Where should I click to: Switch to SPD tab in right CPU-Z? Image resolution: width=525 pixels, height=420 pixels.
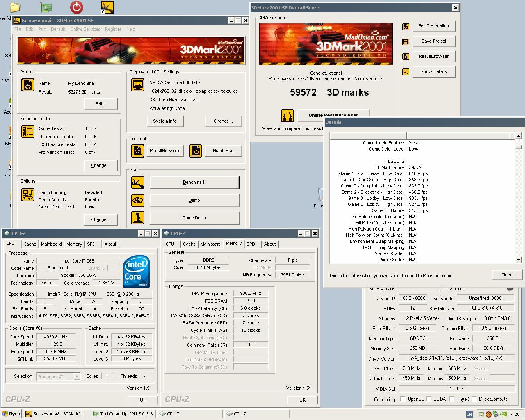[251, 244]
